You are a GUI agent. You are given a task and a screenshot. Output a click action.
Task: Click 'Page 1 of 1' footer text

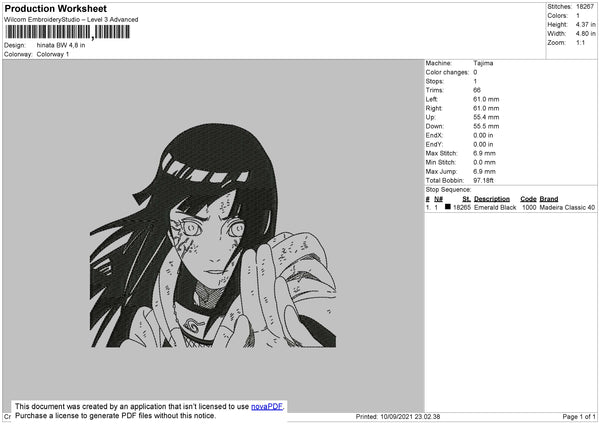(579, 416)
